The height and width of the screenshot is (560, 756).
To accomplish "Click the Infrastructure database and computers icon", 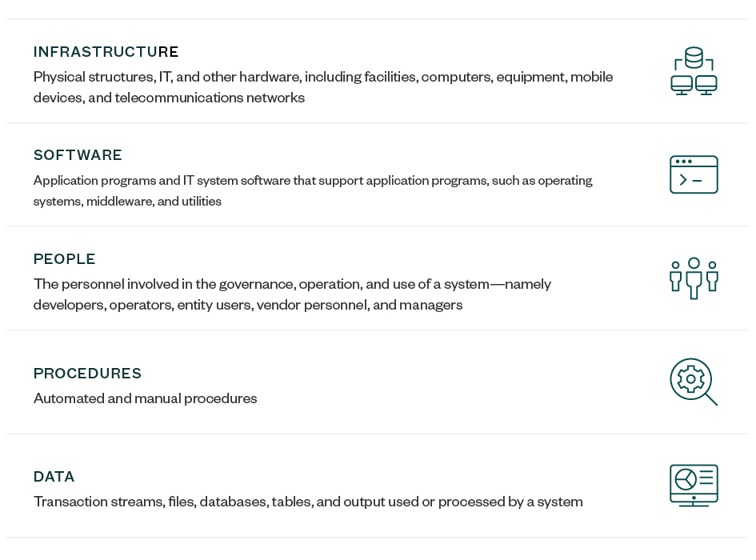I will pos(694,71).
